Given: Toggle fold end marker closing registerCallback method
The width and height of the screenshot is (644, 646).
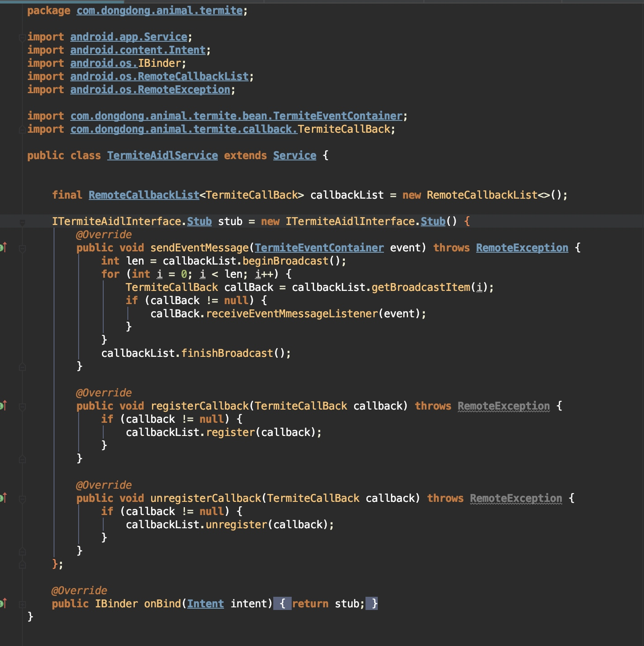Looking at the screenshot, I should (x=22, y=459).
